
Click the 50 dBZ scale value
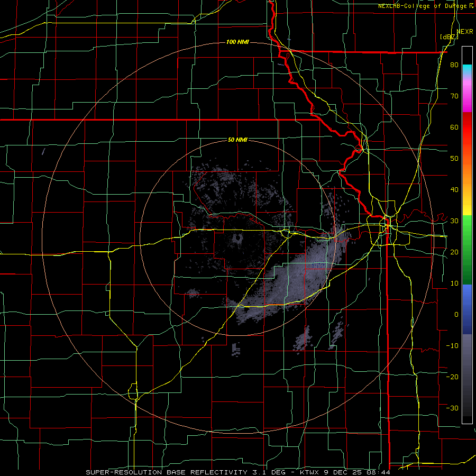454,159
